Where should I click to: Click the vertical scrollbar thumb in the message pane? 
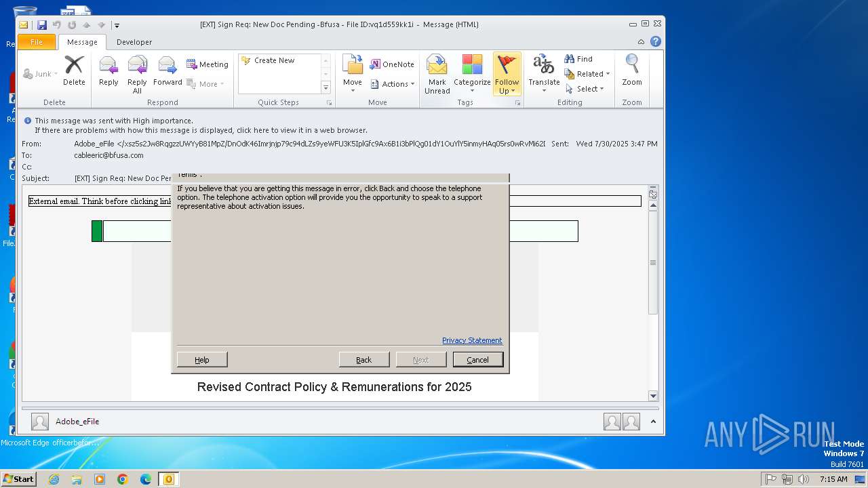click(x=653, y=262)
